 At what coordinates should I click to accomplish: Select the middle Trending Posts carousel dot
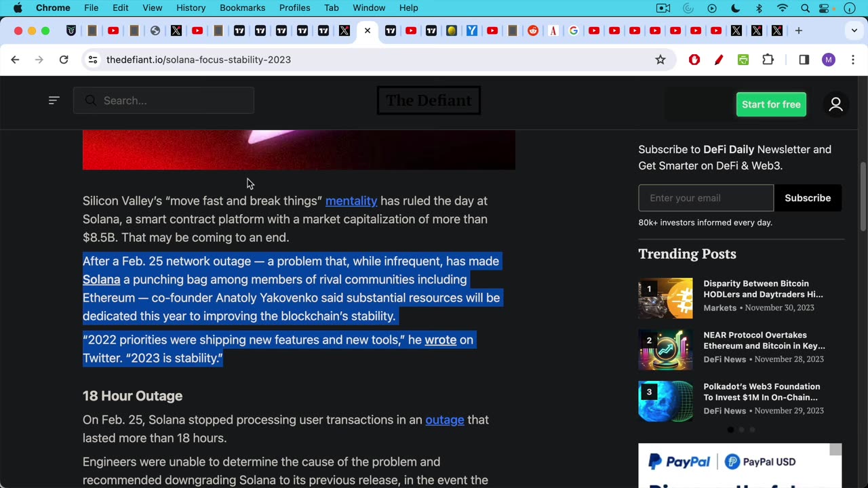coord(741,430)
